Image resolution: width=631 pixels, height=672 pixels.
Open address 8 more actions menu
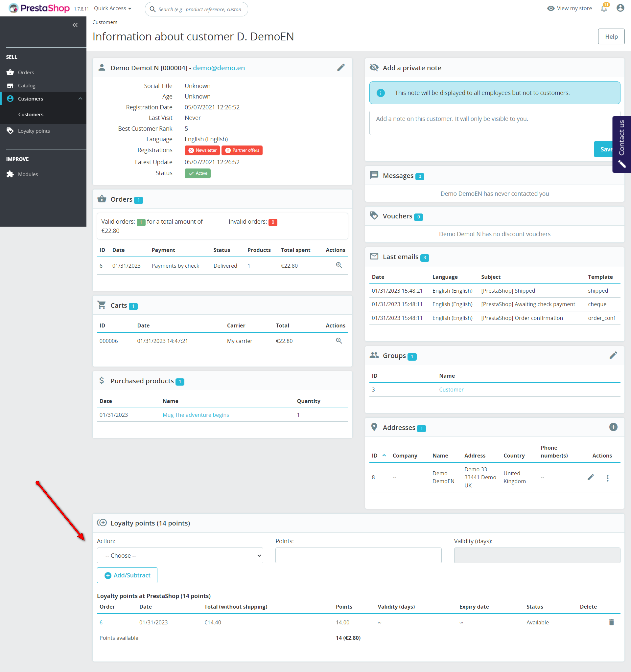click(x=607, y=478)
